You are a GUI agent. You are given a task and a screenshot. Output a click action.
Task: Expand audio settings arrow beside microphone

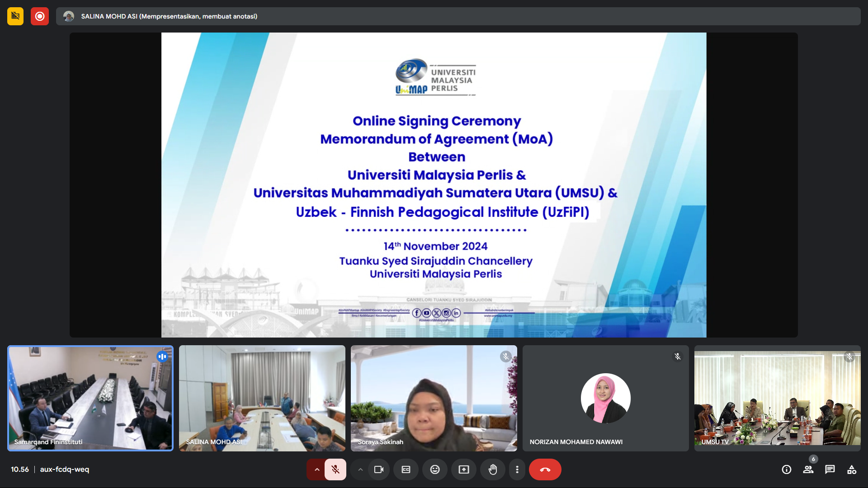point(317,469)
